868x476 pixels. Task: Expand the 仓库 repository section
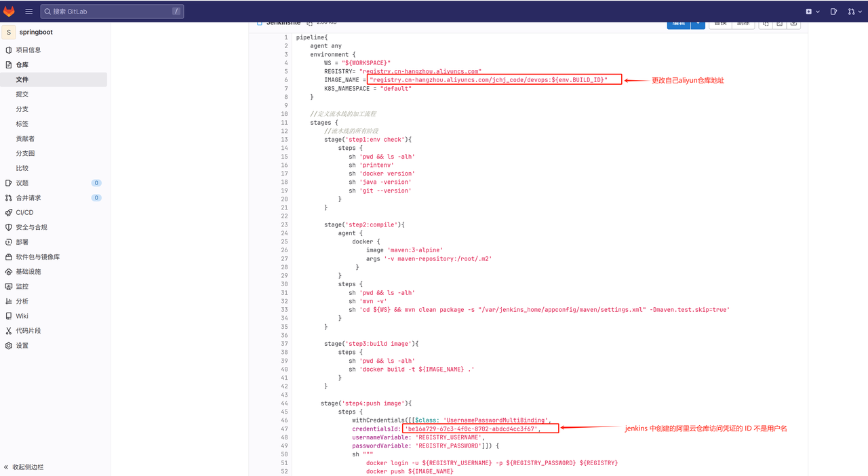(22, 64)
